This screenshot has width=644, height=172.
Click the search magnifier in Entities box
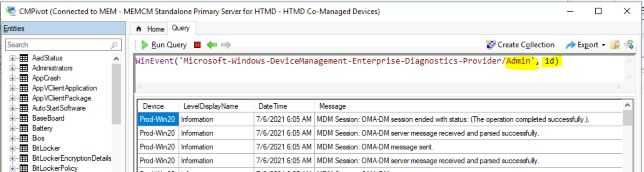[x=114, y=45]
